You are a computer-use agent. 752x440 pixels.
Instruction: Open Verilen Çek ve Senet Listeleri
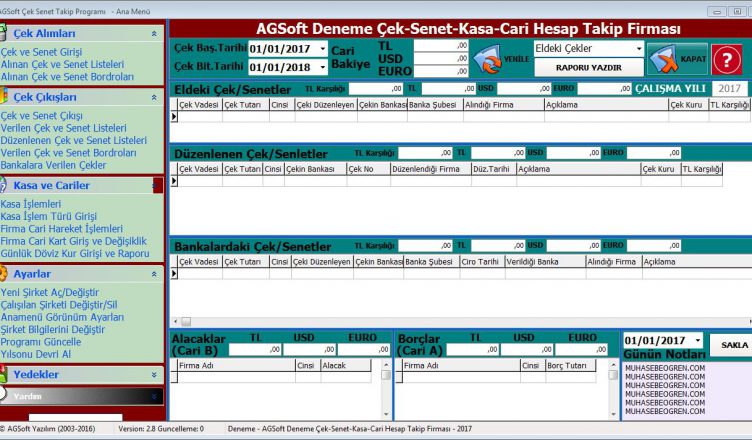coord(64,128)
